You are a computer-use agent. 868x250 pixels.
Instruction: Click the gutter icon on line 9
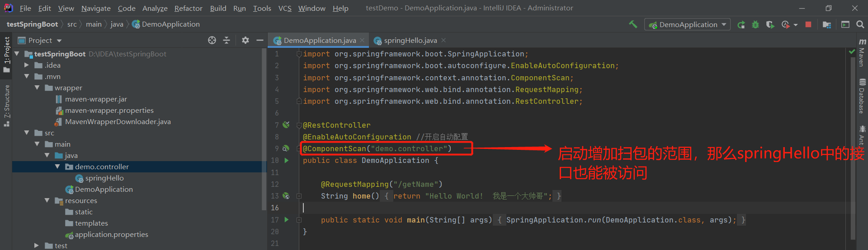[x=286, y=148]
